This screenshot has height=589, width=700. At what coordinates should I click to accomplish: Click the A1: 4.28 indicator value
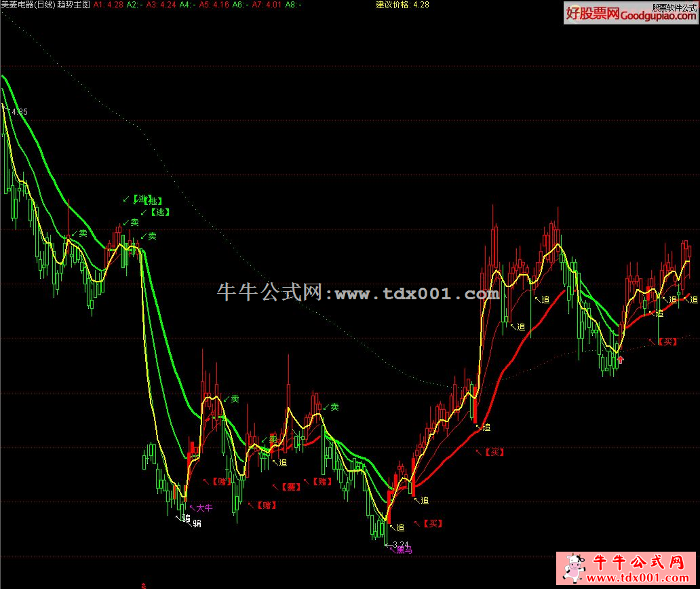pyautogui.click(x=109, y=5)
